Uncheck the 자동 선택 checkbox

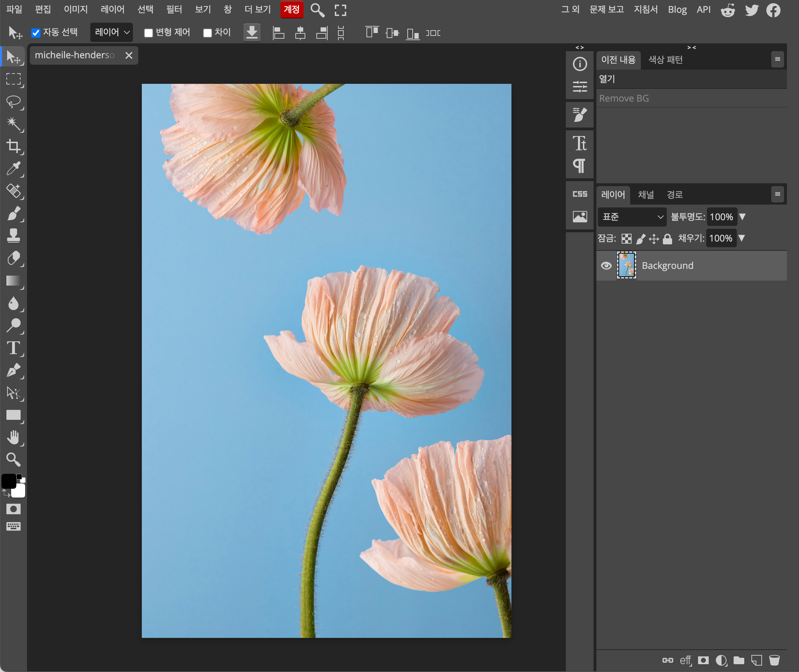(36, 33)
